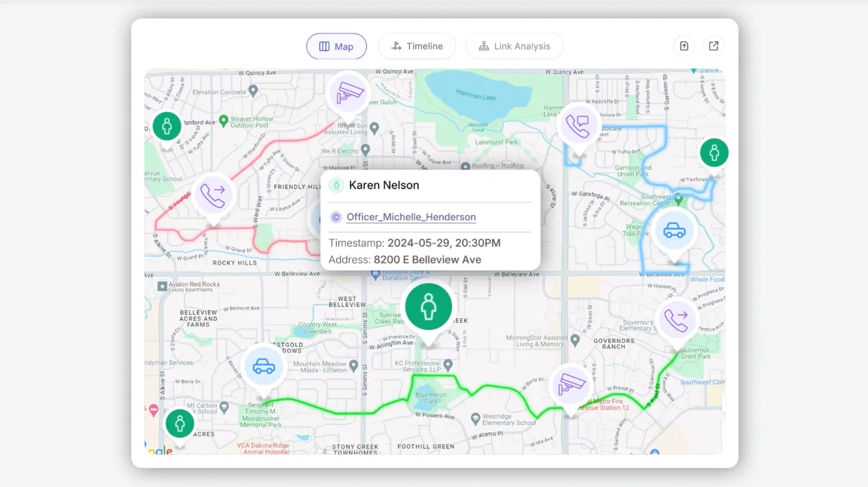The width and height of the screenshot is (868, 487).
Task: Click the export file icon beside the tabs
Action: (x=684, y=46)
